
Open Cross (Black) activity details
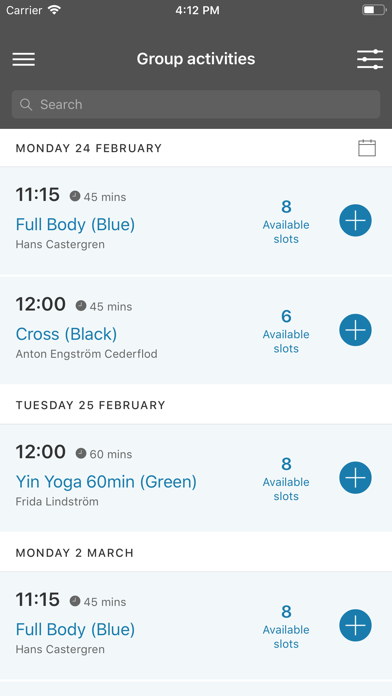click(x=66, y=334)
